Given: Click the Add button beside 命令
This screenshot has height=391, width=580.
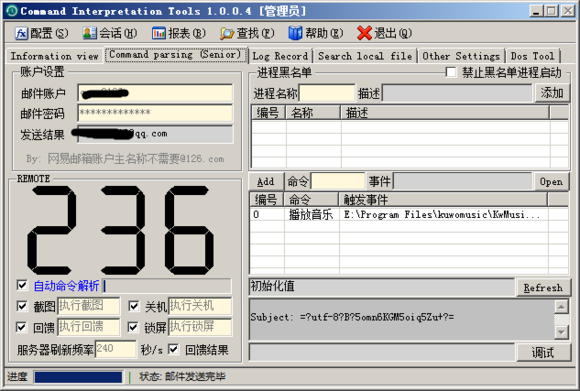Looking at the screenshot, I should [266, 182].
